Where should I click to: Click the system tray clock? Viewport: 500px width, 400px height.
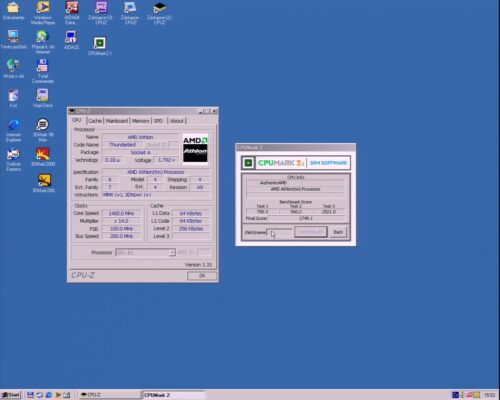489,395
